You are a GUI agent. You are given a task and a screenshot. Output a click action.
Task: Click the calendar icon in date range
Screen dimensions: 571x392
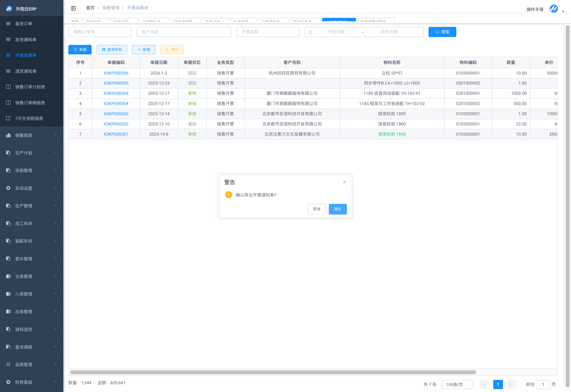coord(310,32)
